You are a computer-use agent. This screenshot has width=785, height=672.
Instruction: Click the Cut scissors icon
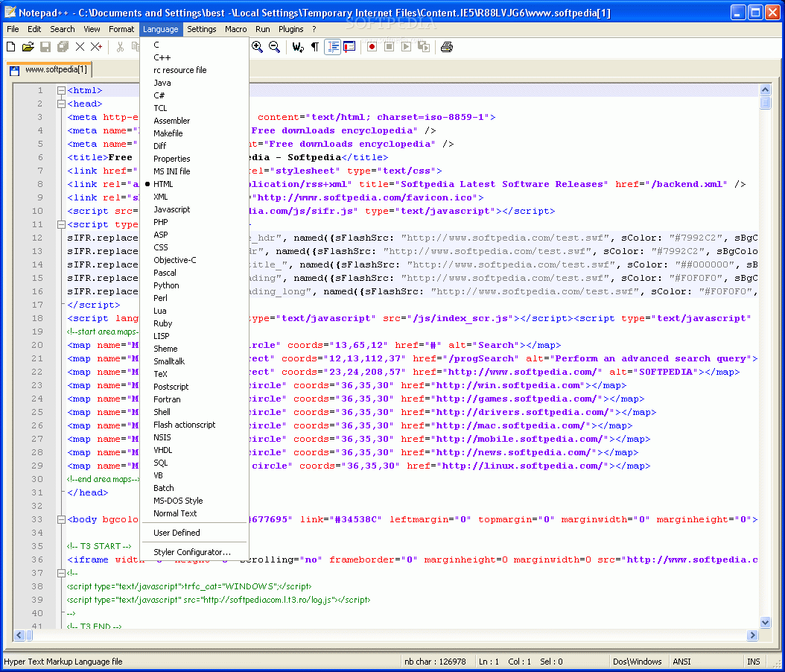tap(120, 47)
